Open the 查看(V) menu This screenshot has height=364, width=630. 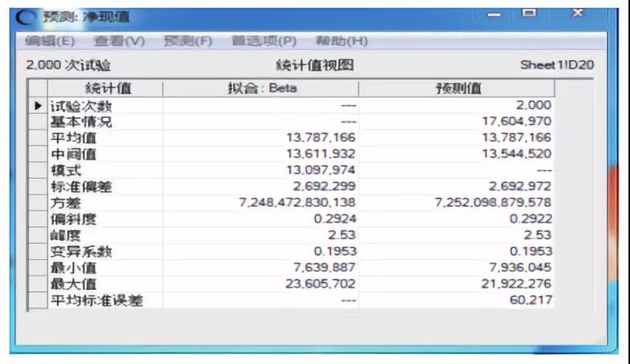pos(119,41)
